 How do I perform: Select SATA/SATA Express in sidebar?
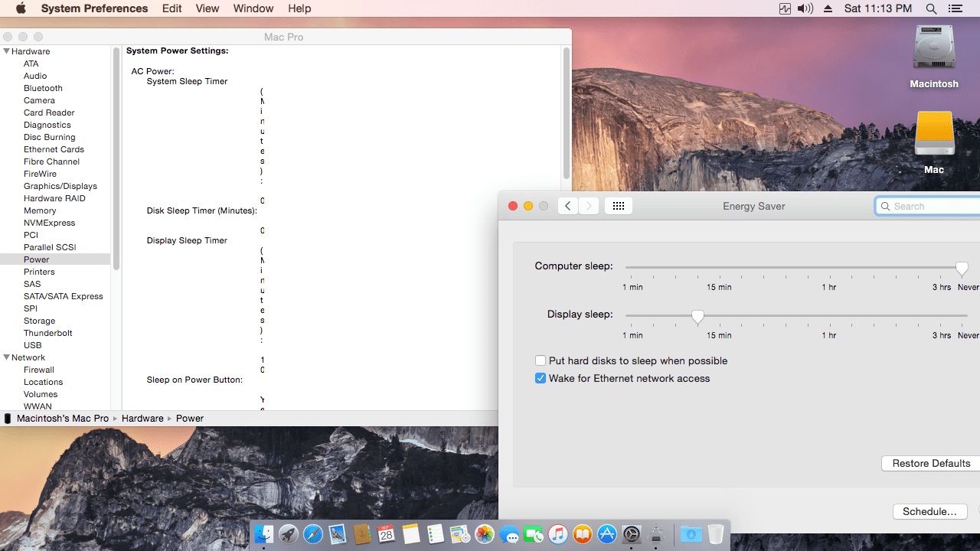click(x=63, y=296)
